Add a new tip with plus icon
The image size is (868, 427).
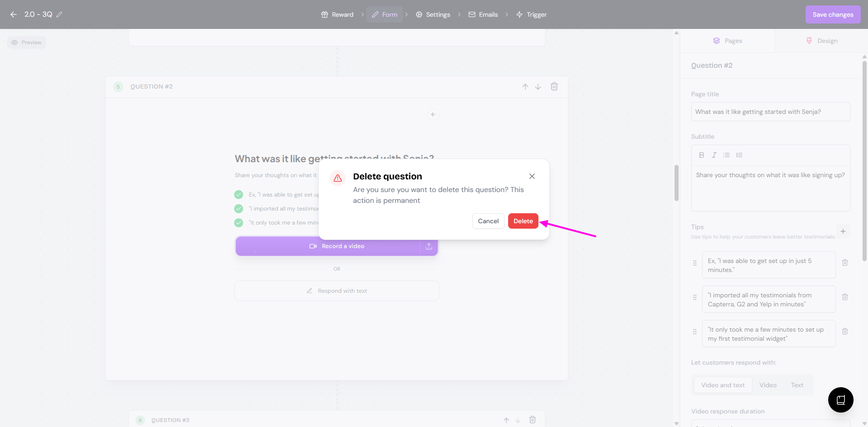tap(843, 231)
